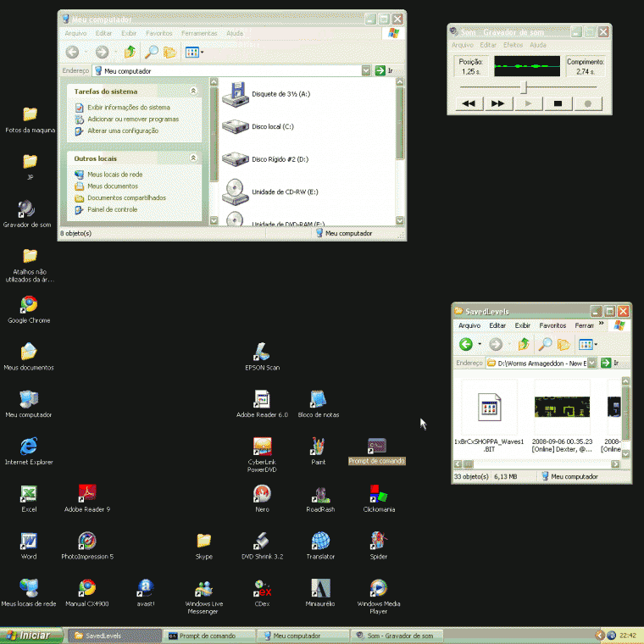Open Meus documentos link in Outros locais

point(113,186)
